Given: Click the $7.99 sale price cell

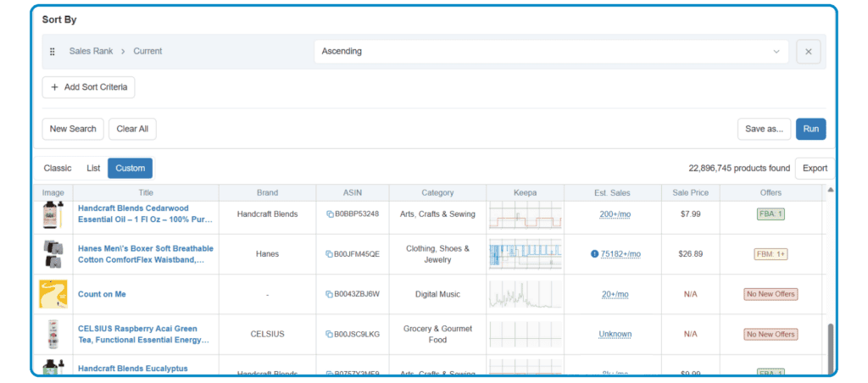Looking at the screenshot, I should (690, 214).
